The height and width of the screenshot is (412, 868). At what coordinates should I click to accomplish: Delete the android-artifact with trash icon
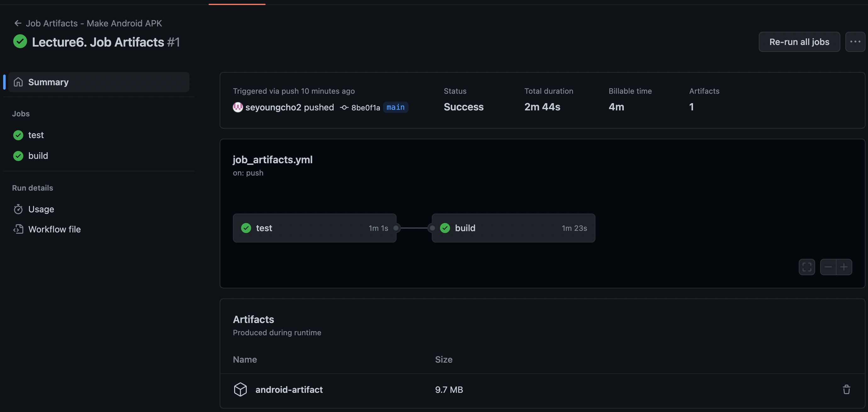[x=846, y=389]
